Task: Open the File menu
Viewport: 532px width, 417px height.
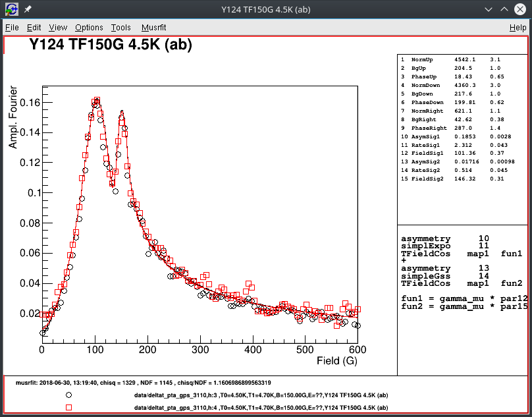Action: click(x=12, y=28)
